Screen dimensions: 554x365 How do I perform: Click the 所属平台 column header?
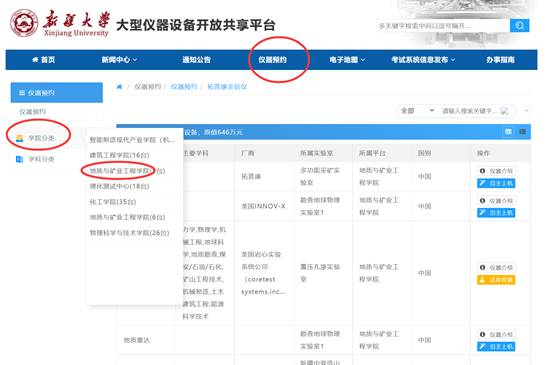[372, 153]
